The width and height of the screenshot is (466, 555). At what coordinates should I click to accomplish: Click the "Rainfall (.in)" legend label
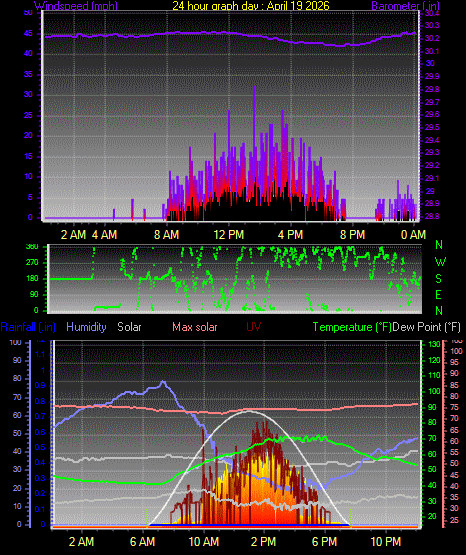pos(28,327)
